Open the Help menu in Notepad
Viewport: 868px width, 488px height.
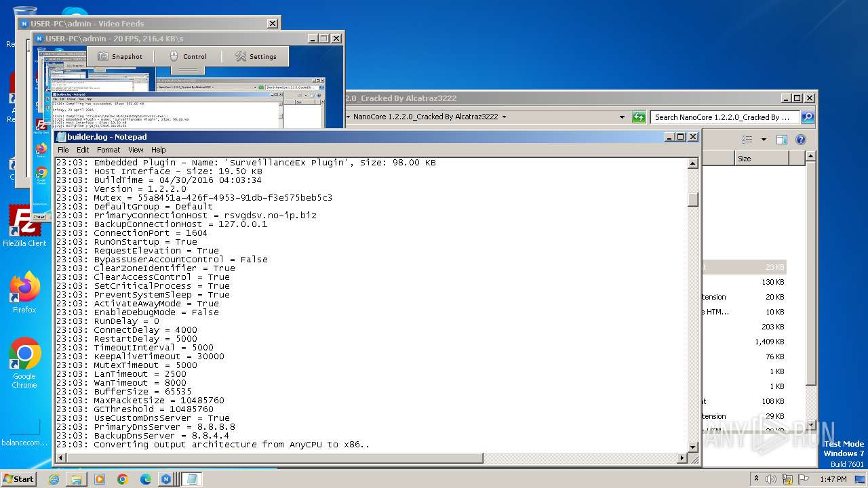click(x=158, y=150)
